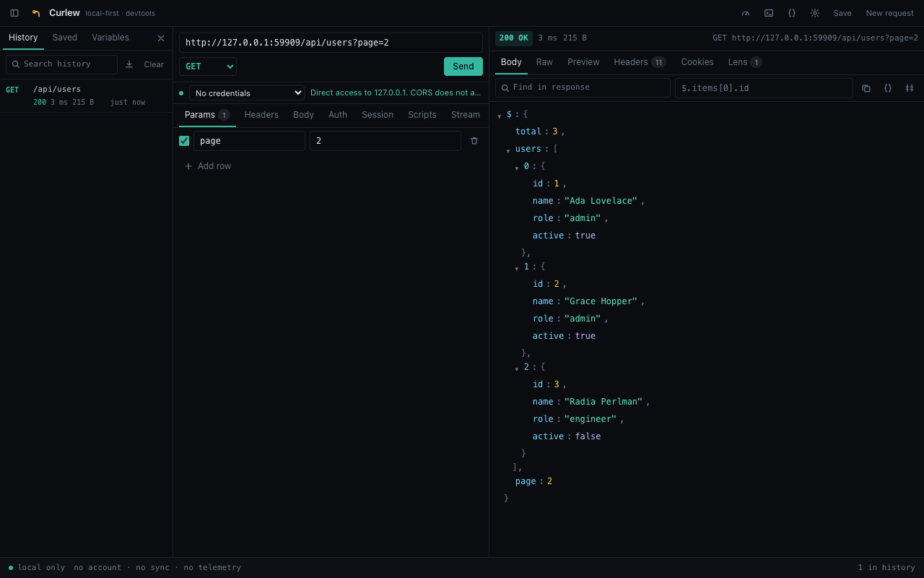Create a New request

point(890,13)
